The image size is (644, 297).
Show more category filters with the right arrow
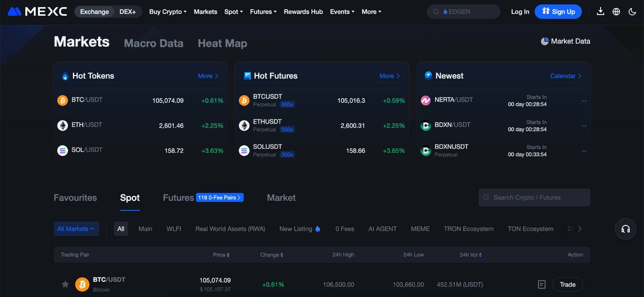580,228
